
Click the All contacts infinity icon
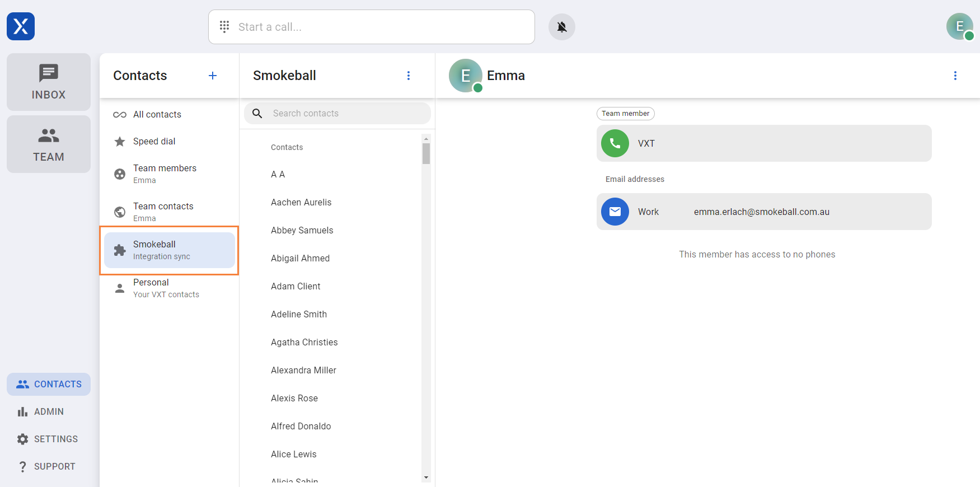click(120, 115)
